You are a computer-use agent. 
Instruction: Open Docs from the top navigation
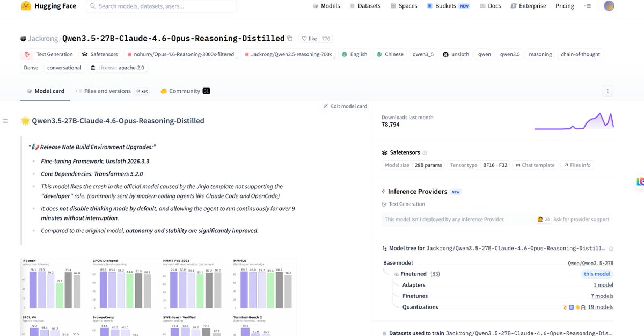[490, 6]
